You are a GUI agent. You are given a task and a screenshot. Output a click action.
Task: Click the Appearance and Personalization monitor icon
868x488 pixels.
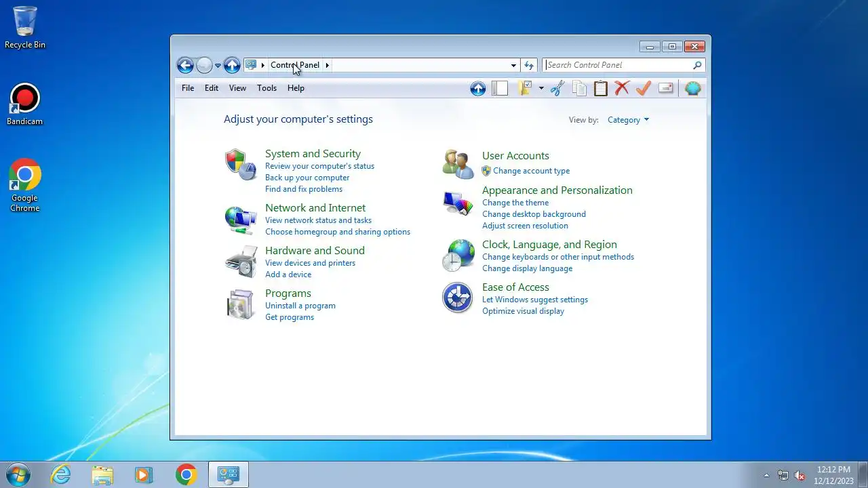pos(458,203)
